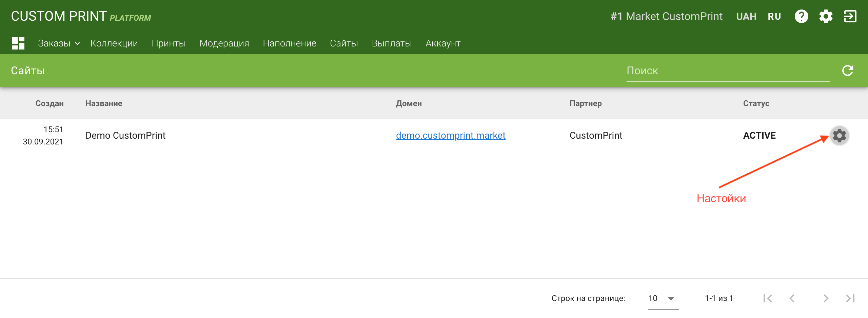Switch currency via UAH selector
The width and height of the screenshot is (868, 318).
(746, 16)
